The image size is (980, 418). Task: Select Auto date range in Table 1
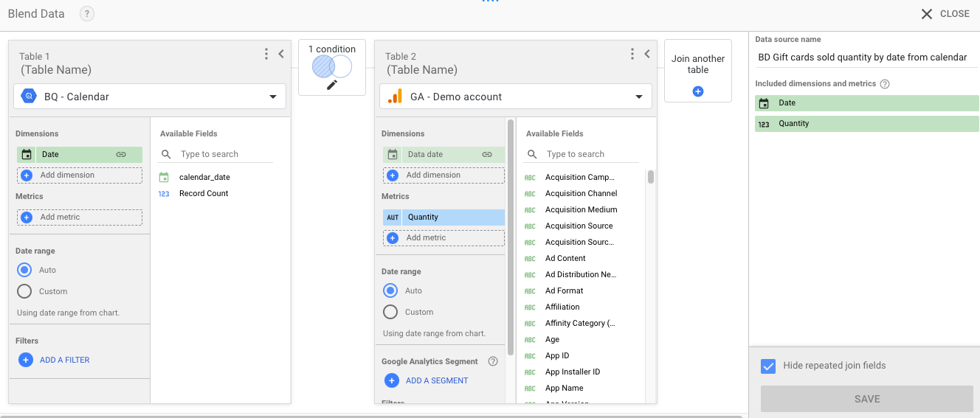point(24,270)
